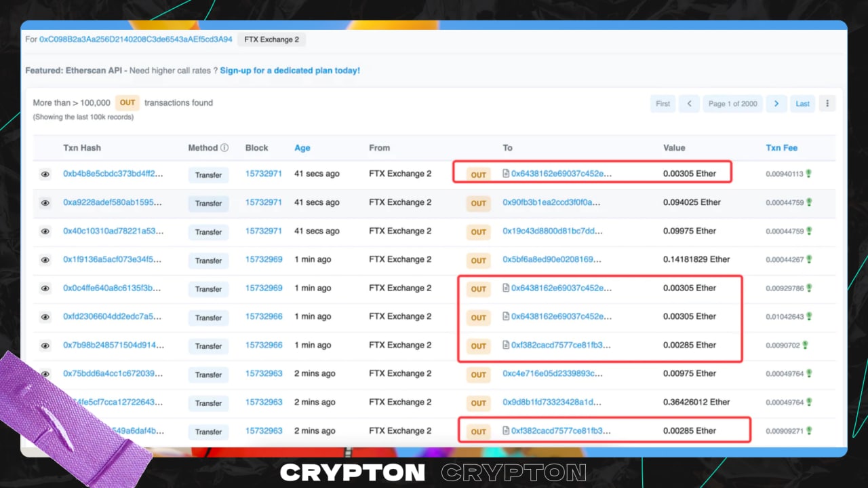Screen dimensions: 868x488
Task: Click the 0.09975 Ether value
Action: [x=690, y=231]
